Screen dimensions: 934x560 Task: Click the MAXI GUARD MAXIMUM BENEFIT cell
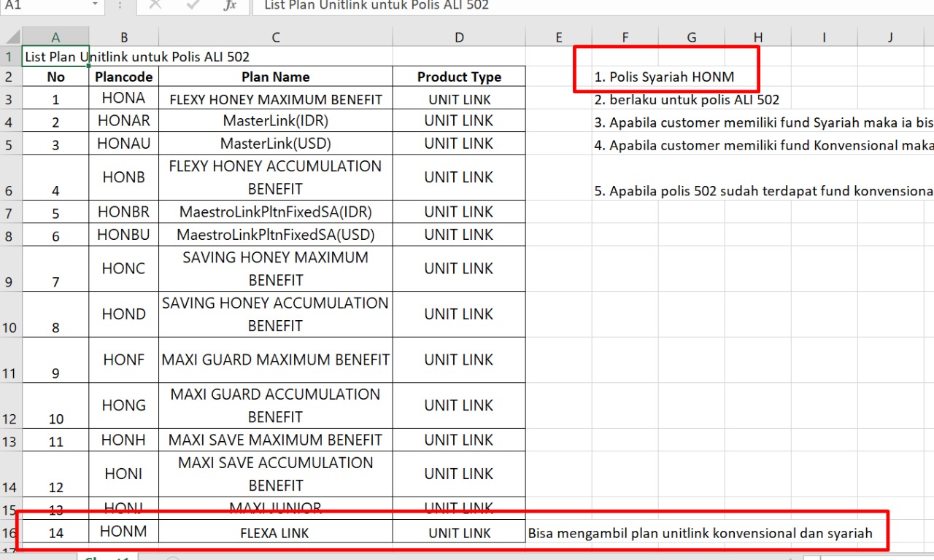[275, 360]
